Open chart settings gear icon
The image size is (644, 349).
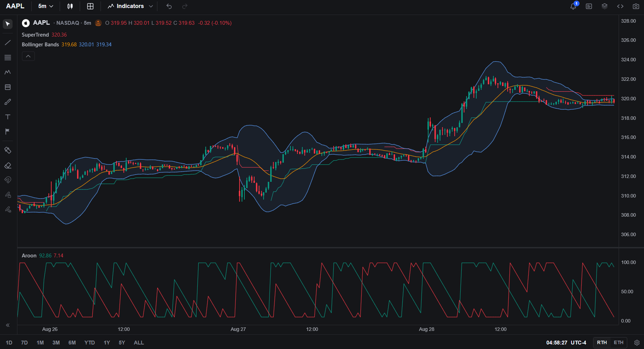637,343
